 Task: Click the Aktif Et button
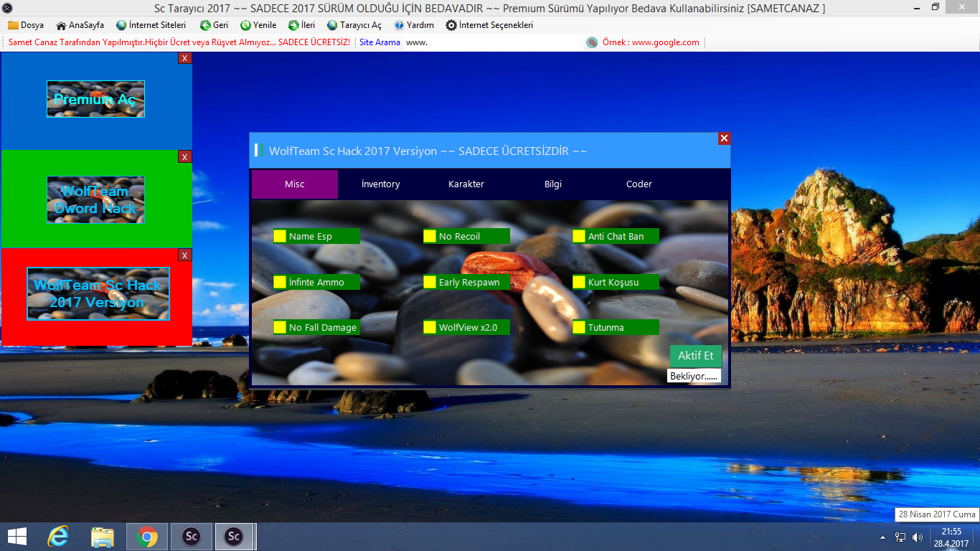(696, 356)
